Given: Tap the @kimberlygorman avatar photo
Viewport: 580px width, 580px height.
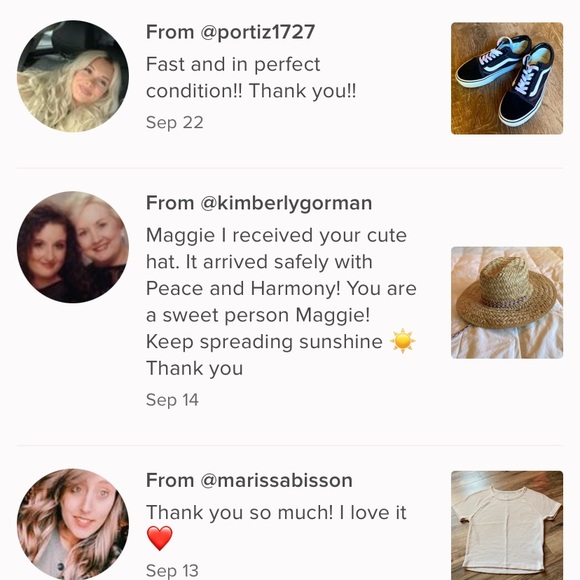Looking at the screenshot, I should 73,247.
